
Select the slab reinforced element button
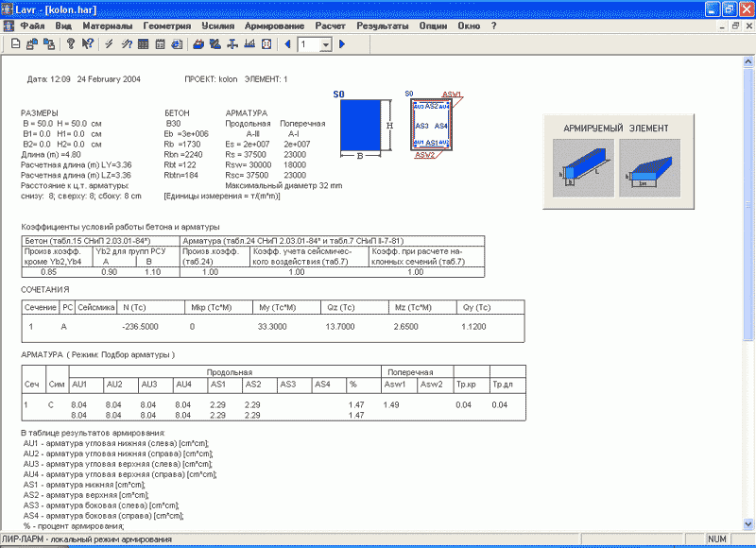pos(649,167)
